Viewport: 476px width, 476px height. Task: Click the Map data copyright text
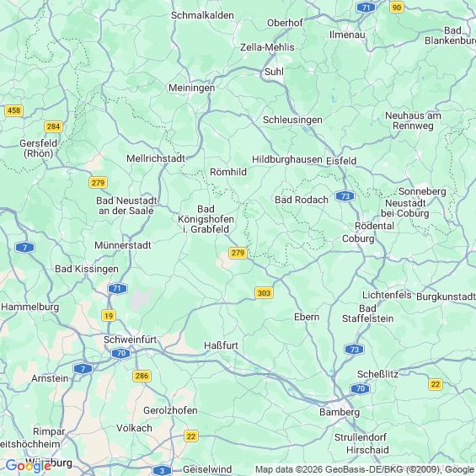pos(364,469)
